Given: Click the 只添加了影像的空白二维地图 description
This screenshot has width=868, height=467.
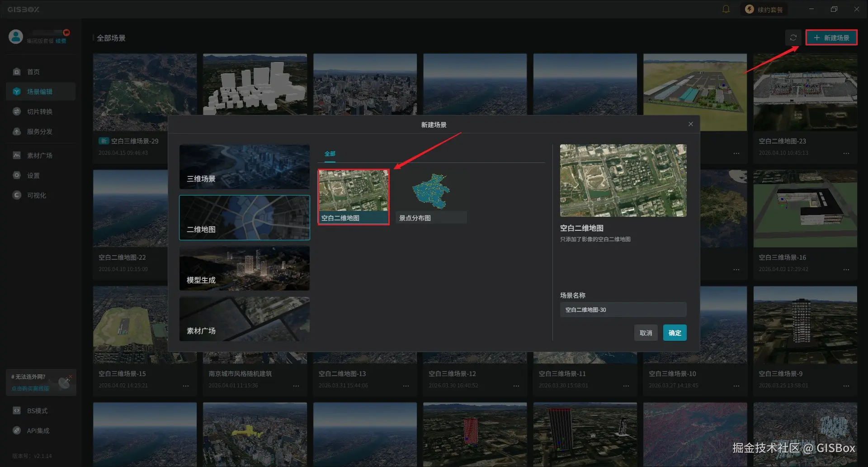Looking at the screenshot, I should pyautogui.click(x=595, y=239).
